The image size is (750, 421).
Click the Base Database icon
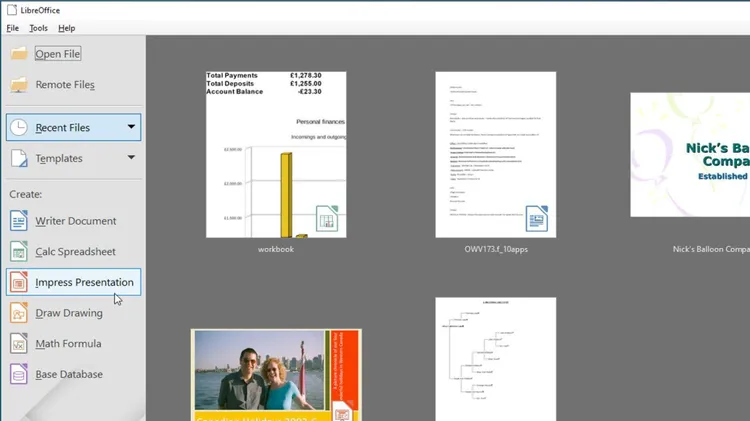[x=19, y=374]
